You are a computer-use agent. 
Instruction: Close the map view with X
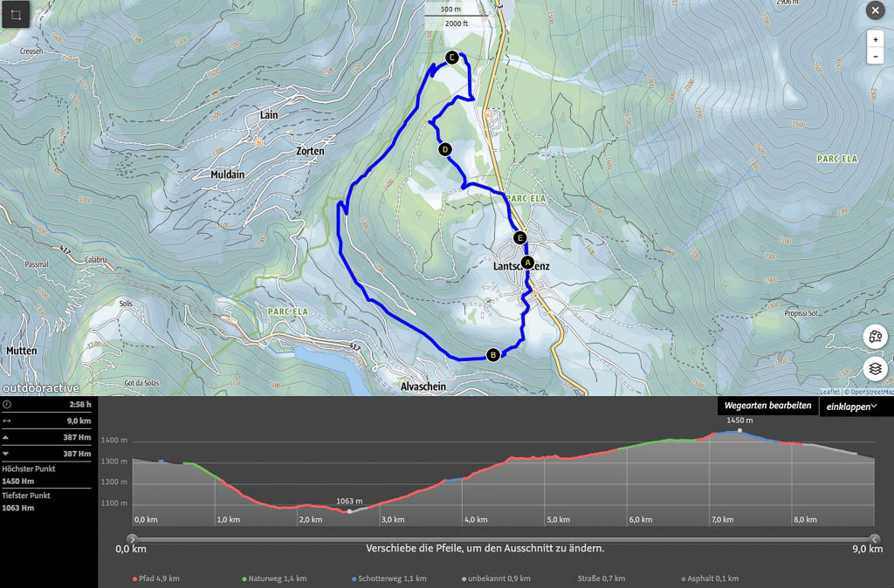tap(875, 10)
